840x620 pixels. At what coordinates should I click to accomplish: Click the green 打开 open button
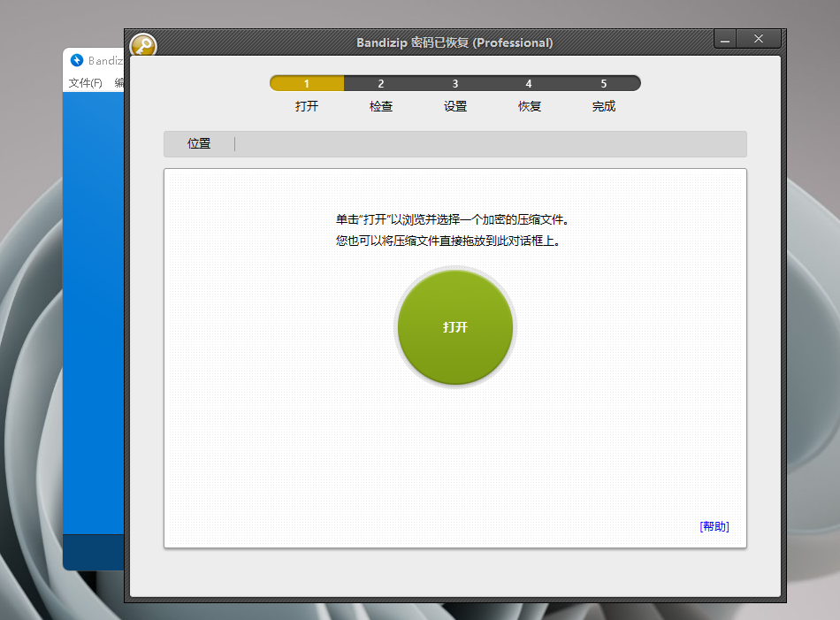455,327
